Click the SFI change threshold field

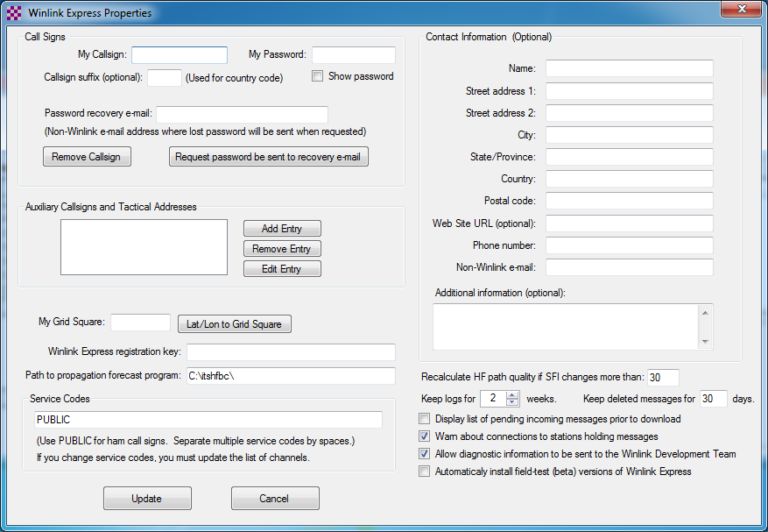(663, 378)
